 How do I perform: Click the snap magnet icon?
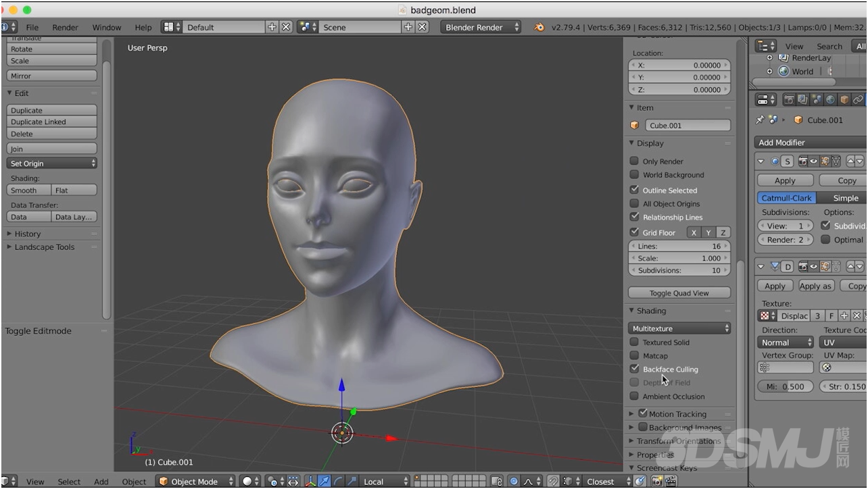pyautogui.click(x=553, y=482)
